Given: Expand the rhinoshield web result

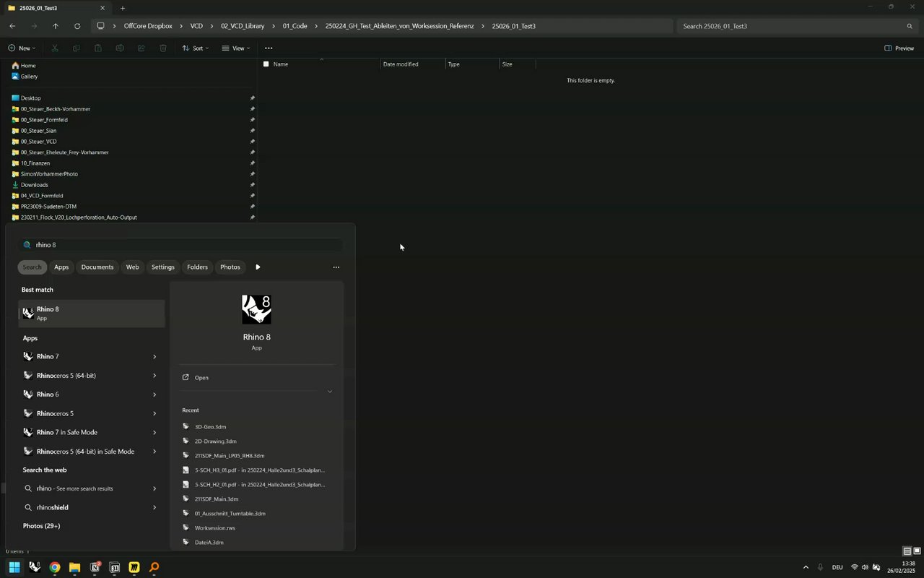Looking at the screenshot, I should 154,507.
